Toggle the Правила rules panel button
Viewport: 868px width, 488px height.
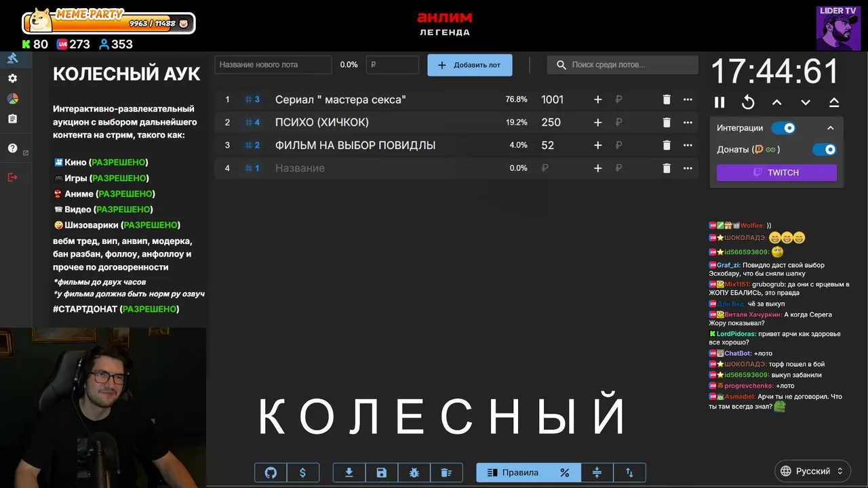(x=513, y=472)
